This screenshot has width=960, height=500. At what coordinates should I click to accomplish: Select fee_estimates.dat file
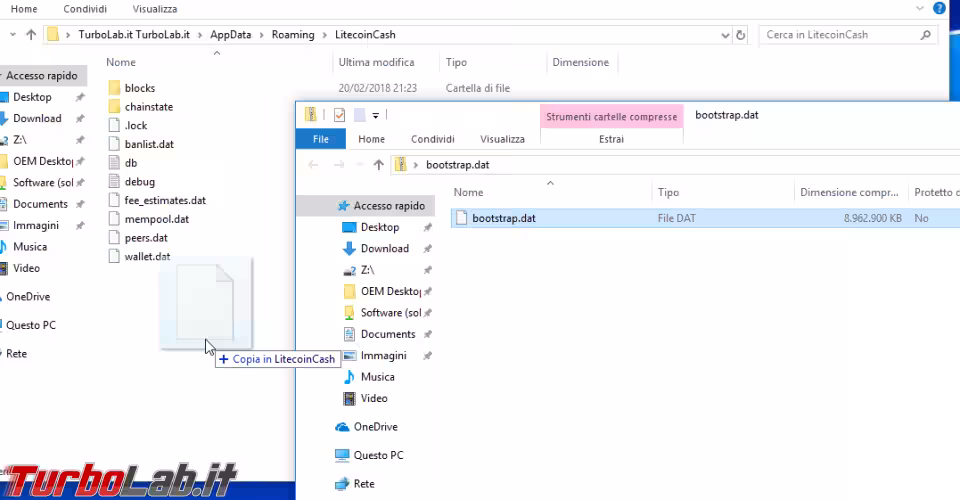[165, 200]
